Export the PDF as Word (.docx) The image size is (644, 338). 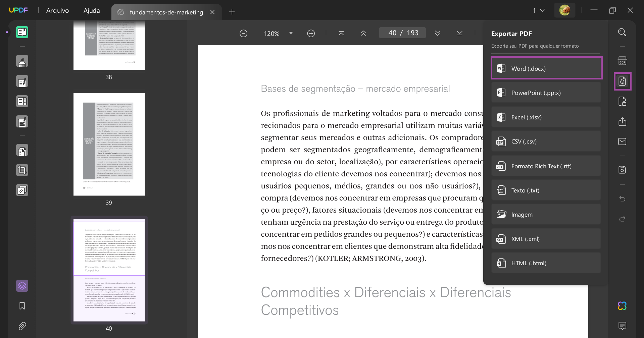point(546,68)
